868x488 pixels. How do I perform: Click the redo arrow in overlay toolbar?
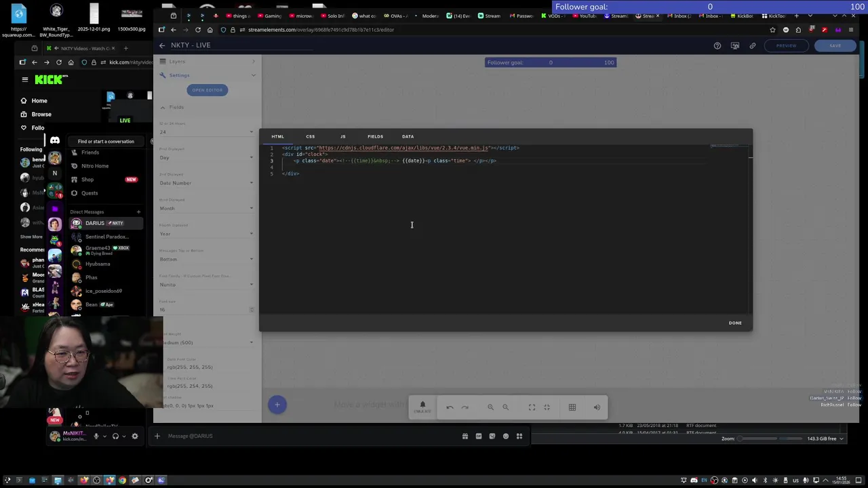[465, 407]
